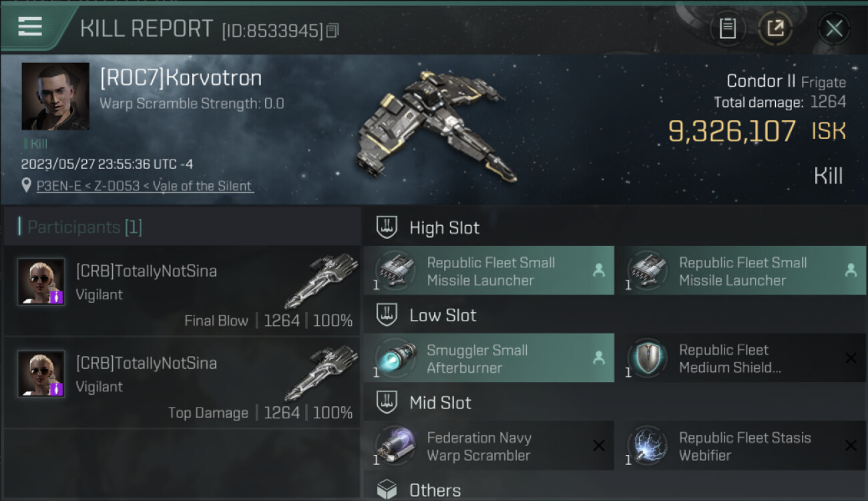This screenshot has width=868, height=501.
Task: Open the P3EN-E location link
Action: click(145, 186)
